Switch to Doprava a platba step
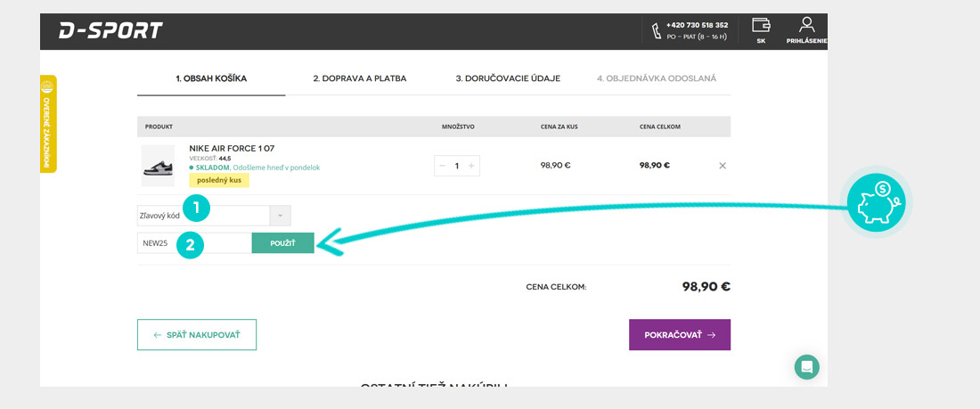Viewport: 980px width, 409px height. point(359,78)
